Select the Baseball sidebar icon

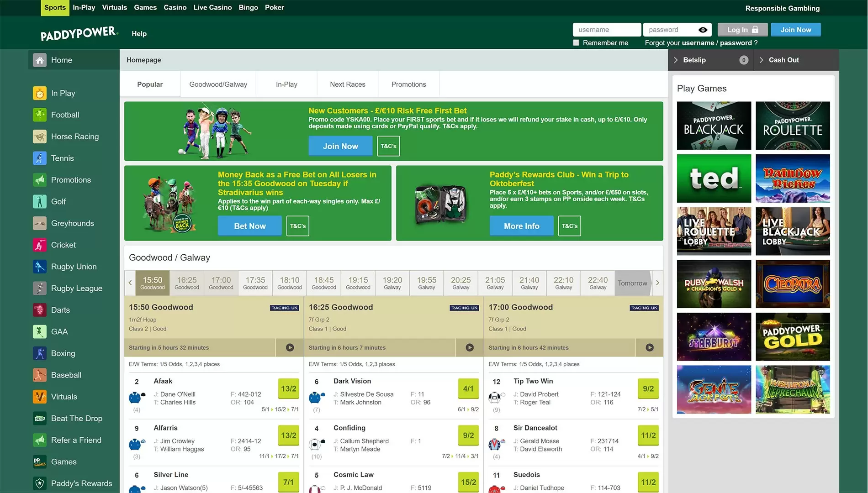[40, 375]
